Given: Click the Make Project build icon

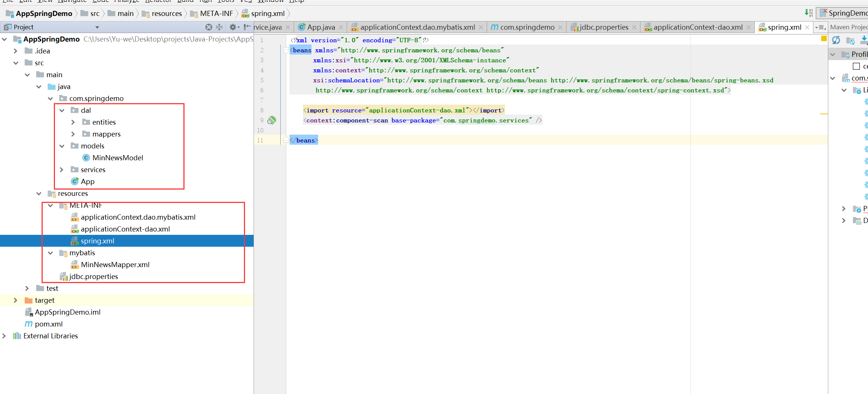Looking at the screenshot, I should coord(809,13).
